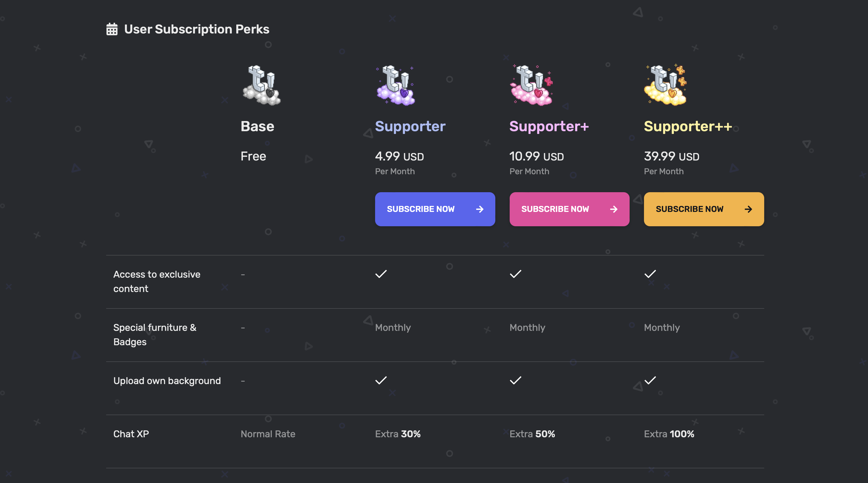
Task: Select the Supporter++ column header
Action: [x=688, y=126]
